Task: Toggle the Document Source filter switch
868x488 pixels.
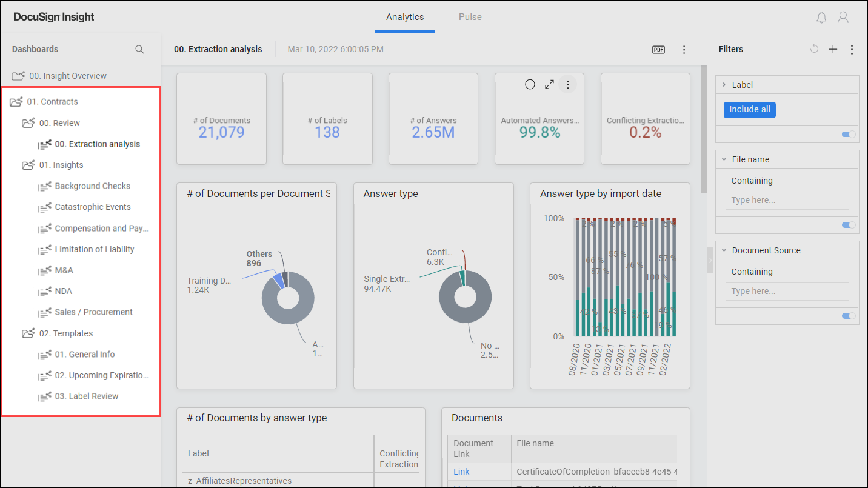Action: (849, 316)
